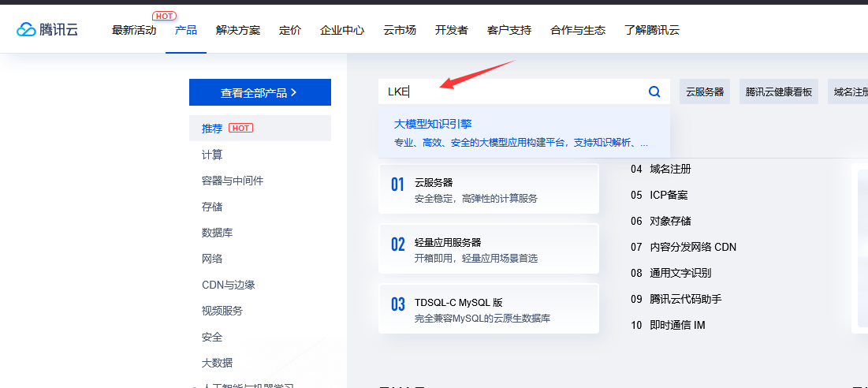Select the 产品 menu item
The width and height of the screenshot is (868, 388).
tap(186, 30)
